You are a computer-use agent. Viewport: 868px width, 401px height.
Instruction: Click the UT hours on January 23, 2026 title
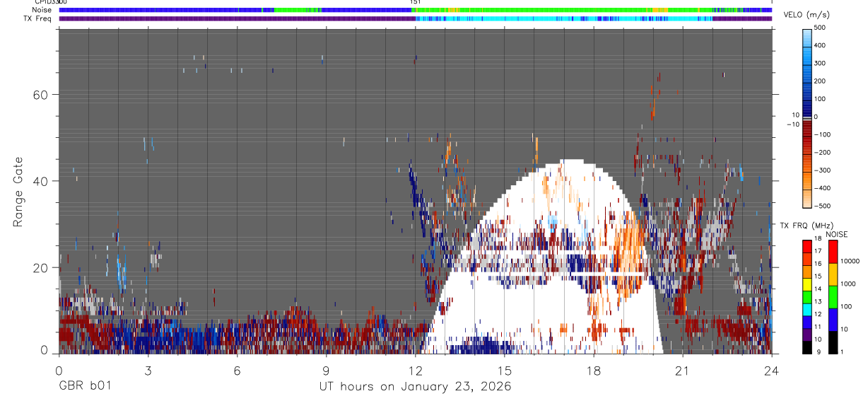(415, 387)
